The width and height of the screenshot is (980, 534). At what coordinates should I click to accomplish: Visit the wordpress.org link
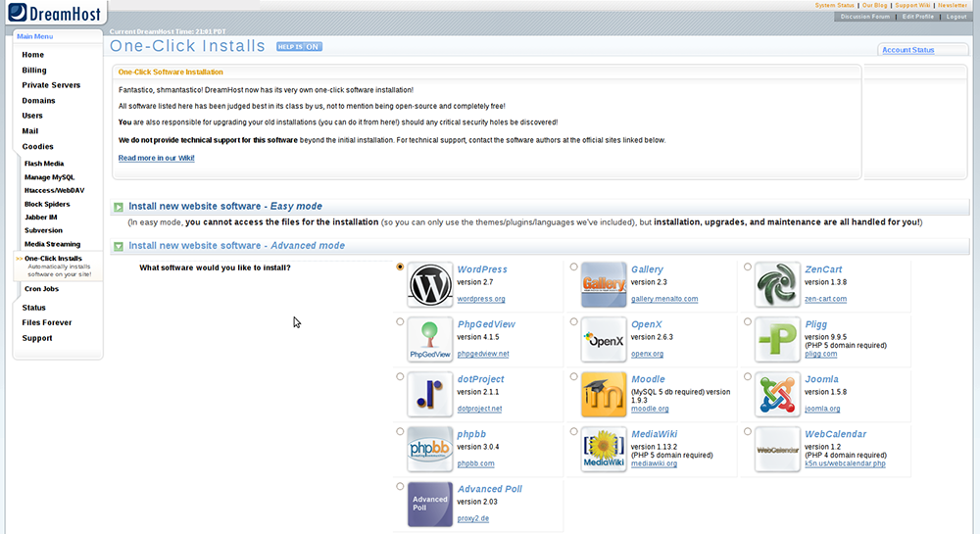click(x=480, y=299)
